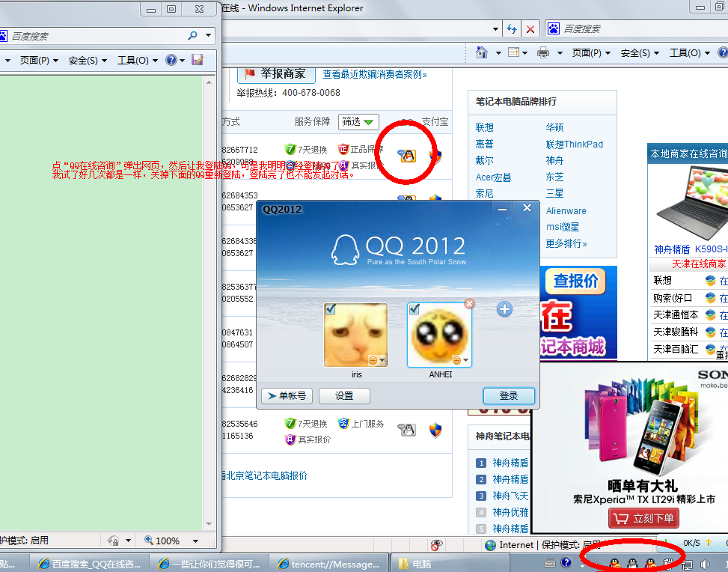Uncheck the iris account checkbox

[x=331, y=309]
